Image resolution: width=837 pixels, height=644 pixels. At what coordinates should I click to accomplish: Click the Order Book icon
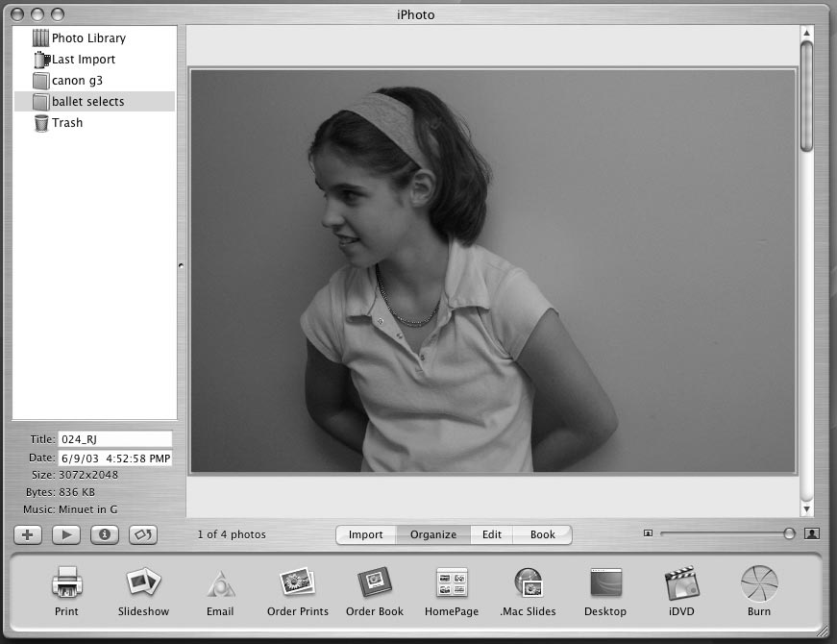[374, 582]
